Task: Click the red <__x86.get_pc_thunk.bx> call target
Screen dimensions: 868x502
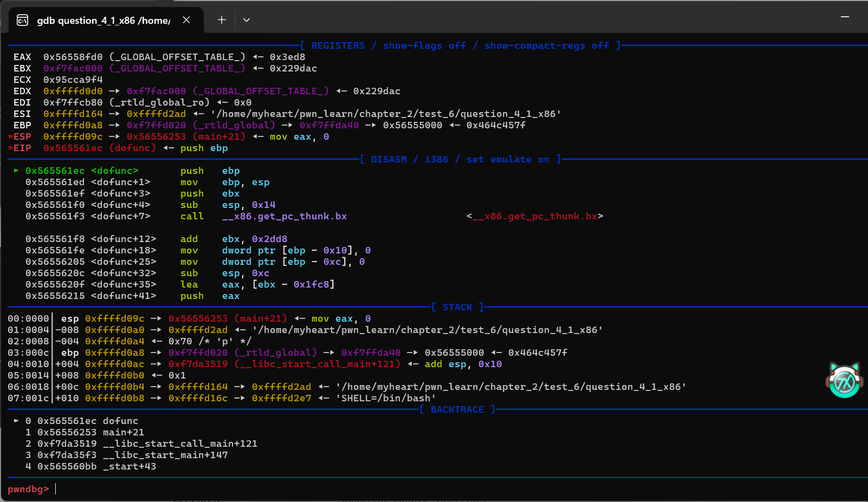Action: point(535,216)
